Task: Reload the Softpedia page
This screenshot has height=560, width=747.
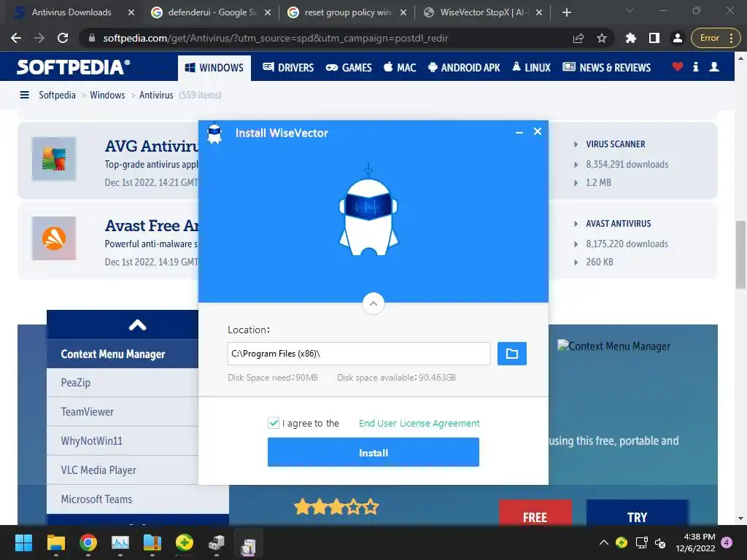Action: 63,38
